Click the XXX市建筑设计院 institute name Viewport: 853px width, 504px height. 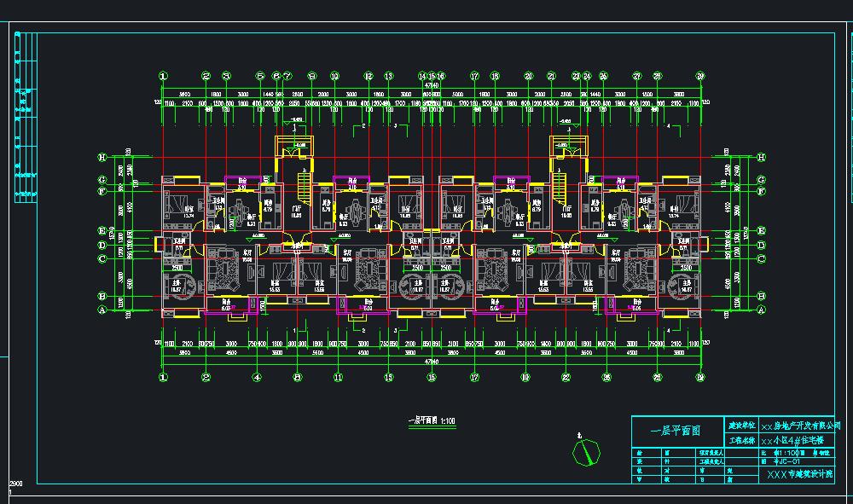click(800, 474)
